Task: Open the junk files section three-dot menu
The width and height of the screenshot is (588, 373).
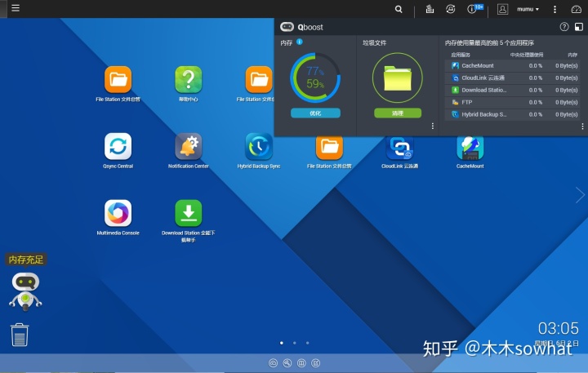Action: click(433, 127)
